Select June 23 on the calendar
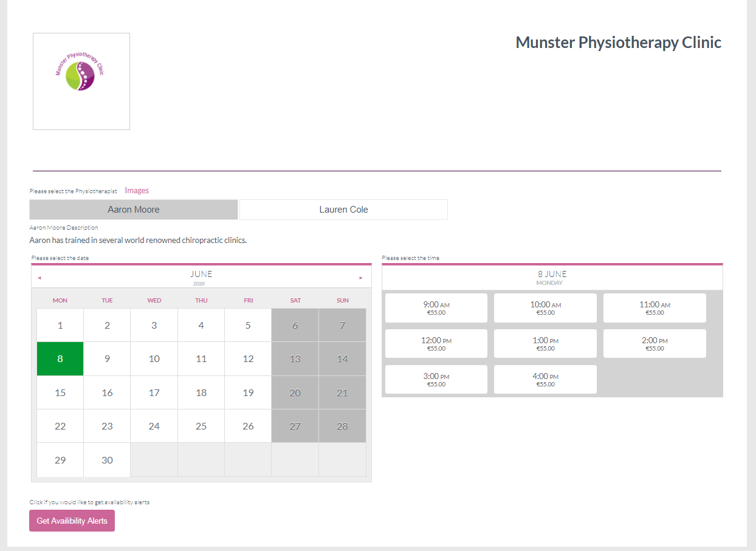 [x=107, y=426]
